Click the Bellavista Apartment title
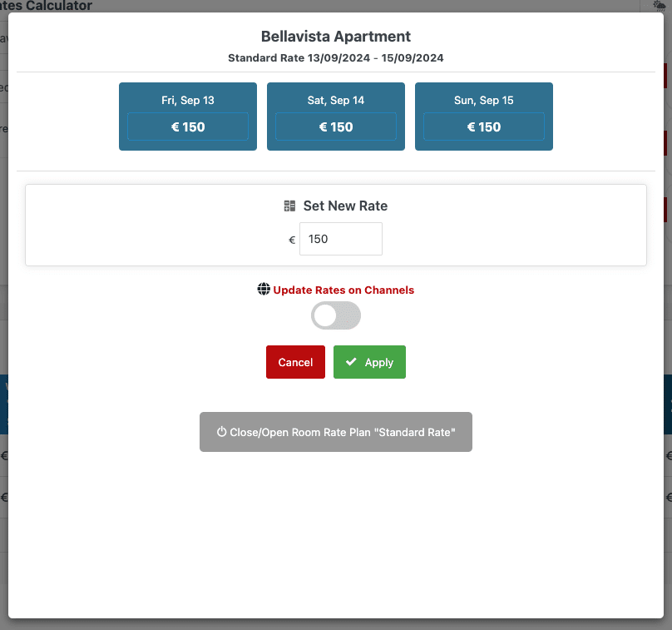Image resolution: width=672 pixels, height=630 pixels. pyautogui.click(x=336, y=37)
